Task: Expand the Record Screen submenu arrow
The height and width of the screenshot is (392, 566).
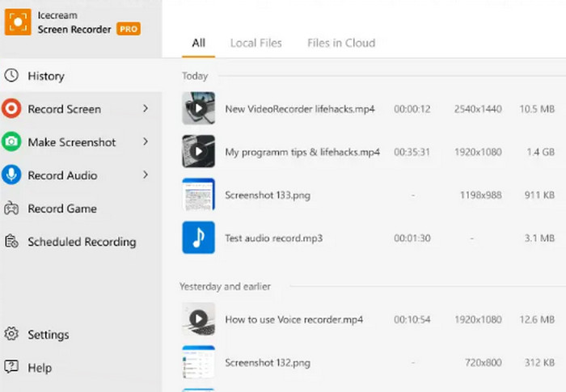Action: pyautogui.click(x=146, y=108)
